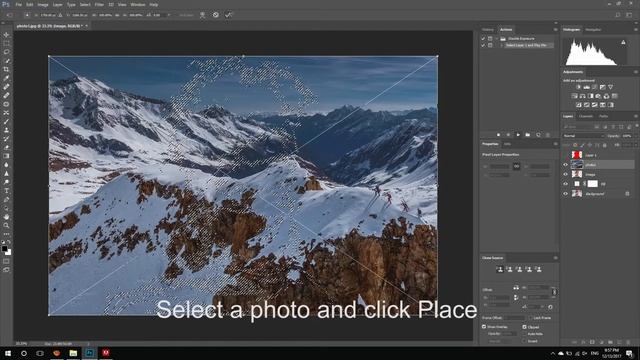Open the Actions panel menu
This screenshot has width=640, height=360.
point(555,30)
